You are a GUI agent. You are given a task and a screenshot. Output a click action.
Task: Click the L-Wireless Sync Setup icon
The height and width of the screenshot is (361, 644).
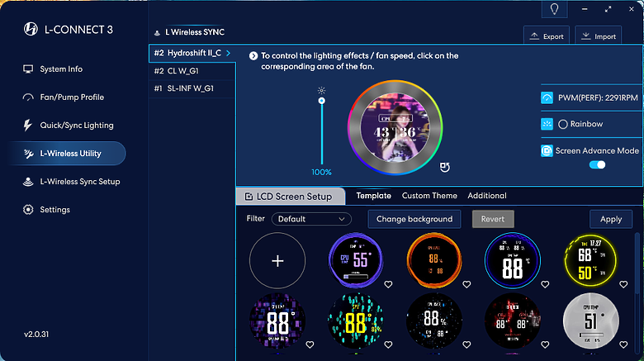pyautogui.click(x=28, y=181)
